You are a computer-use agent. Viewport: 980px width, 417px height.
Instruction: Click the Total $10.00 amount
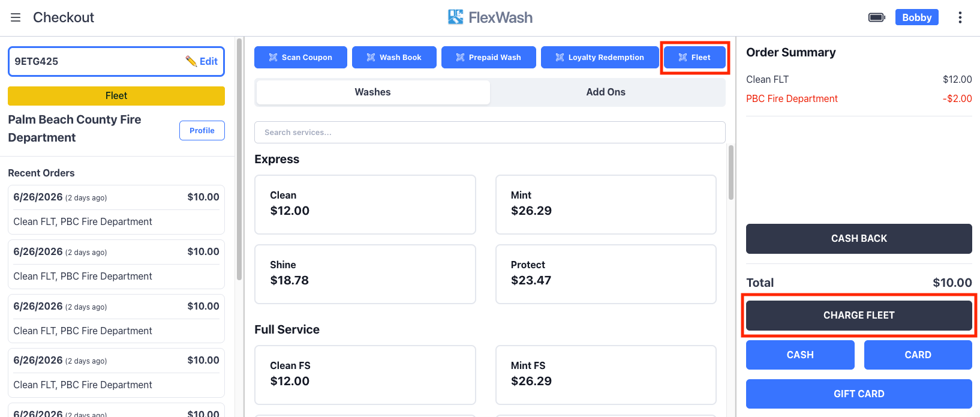(952, 283)
